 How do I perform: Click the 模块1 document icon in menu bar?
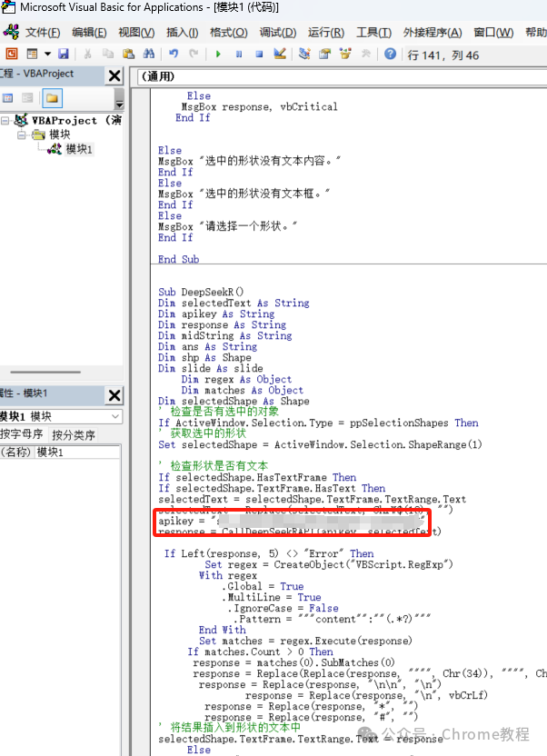click(x=11, y=32)
